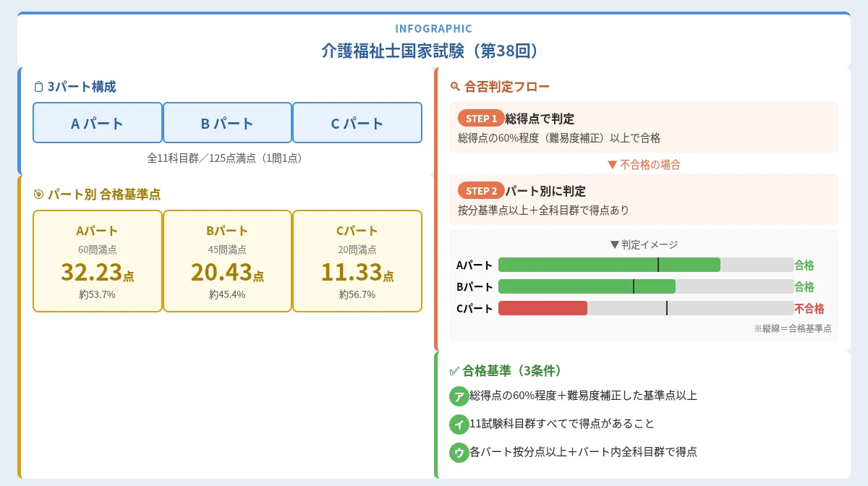Screen dimensions: 868x486
Task: Click the text ▼ 判定イメージ
Action: (x=644, y=244)
